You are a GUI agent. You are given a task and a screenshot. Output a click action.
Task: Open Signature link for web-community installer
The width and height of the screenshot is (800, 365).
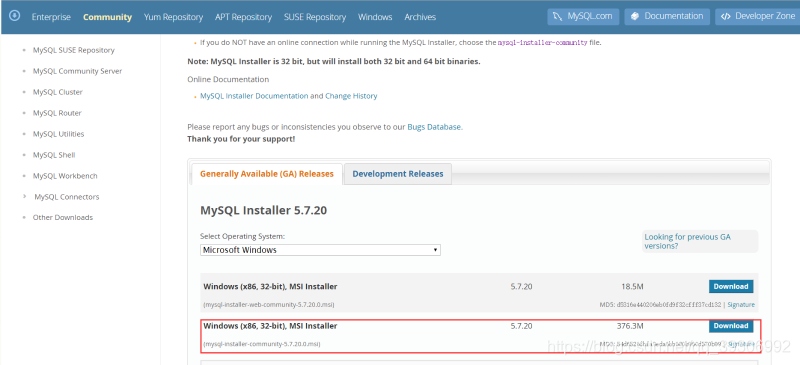[741, 305]
